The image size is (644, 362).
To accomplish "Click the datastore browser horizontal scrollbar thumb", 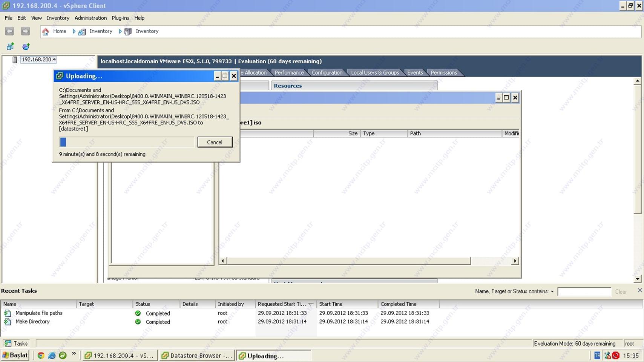I will point(349,261).
